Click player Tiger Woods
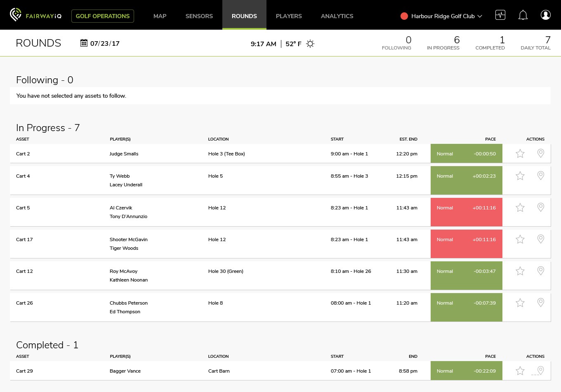Viewport: 561px width, 392px height. pyautogui.click(x=124, y=248)
